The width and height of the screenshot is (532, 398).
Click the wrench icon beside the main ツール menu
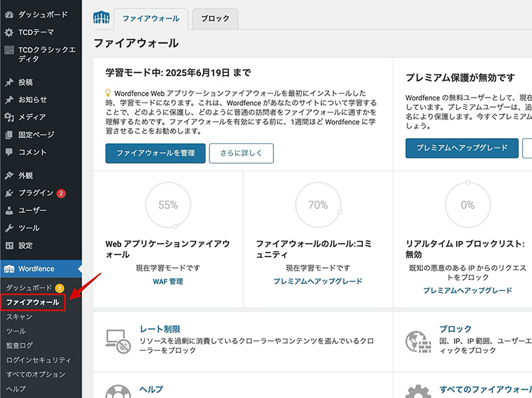(x=9, y=228)
